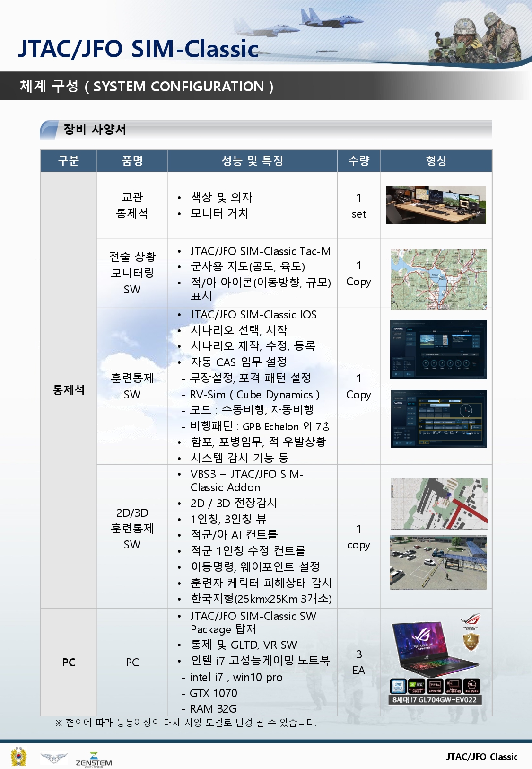Click '함포, 포병임무, 적 우발상황' bullet

pyautogui.click(x=258, y=442)
